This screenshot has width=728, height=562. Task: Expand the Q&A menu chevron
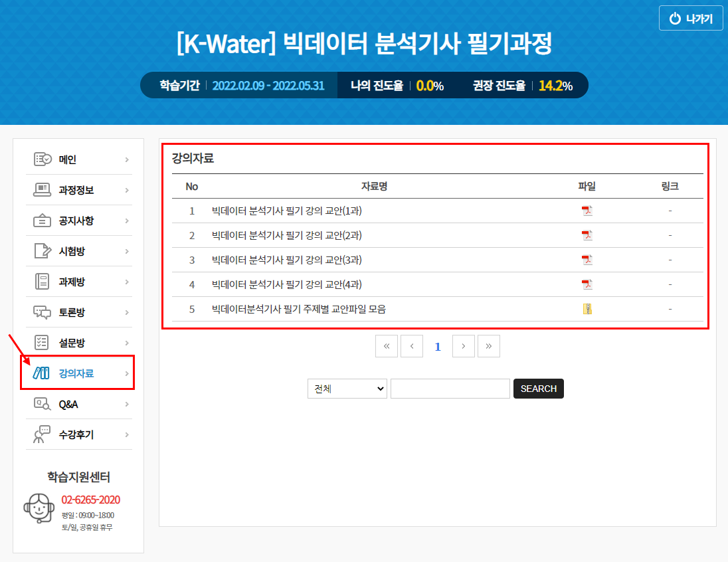127,405
